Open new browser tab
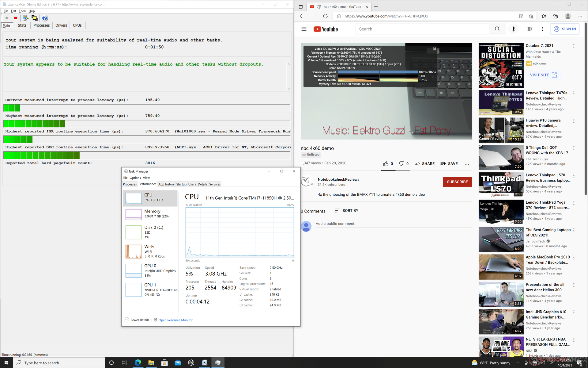 pos(376,6)
